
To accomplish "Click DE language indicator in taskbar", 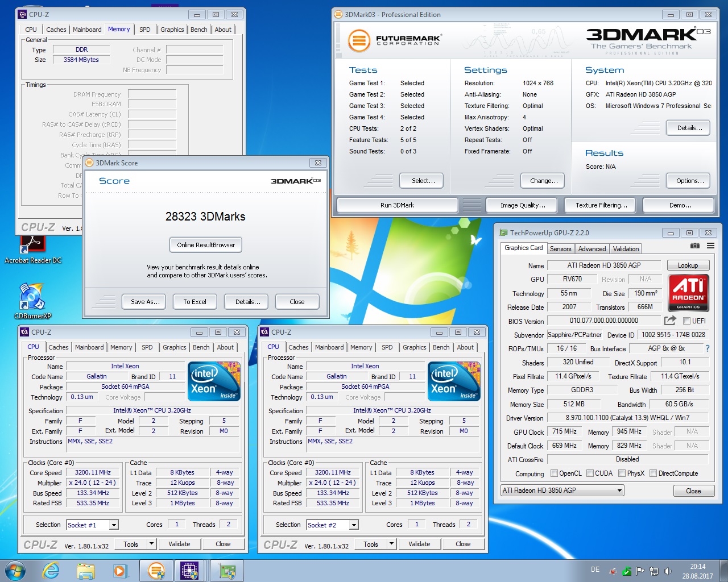I will pyautogui.click(x=595, y=569).
